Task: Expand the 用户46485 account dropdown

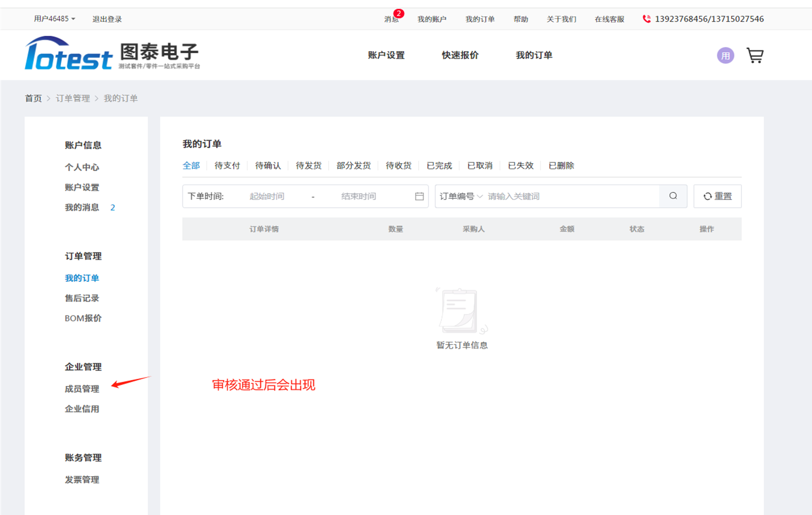Action: [54, 19]
